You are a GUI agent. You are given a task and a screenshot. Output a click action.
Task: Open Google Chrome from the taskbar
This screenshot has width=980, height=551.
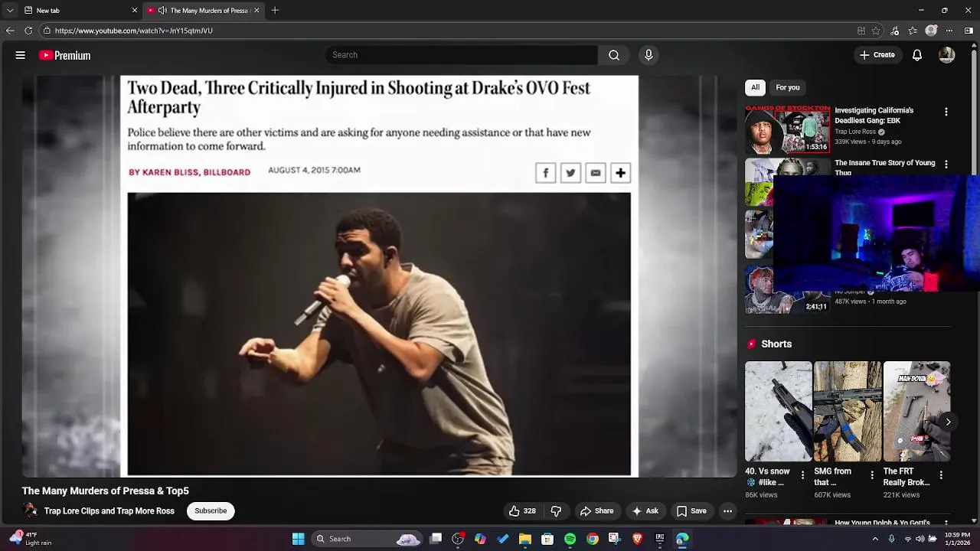(x=593, y=539)
